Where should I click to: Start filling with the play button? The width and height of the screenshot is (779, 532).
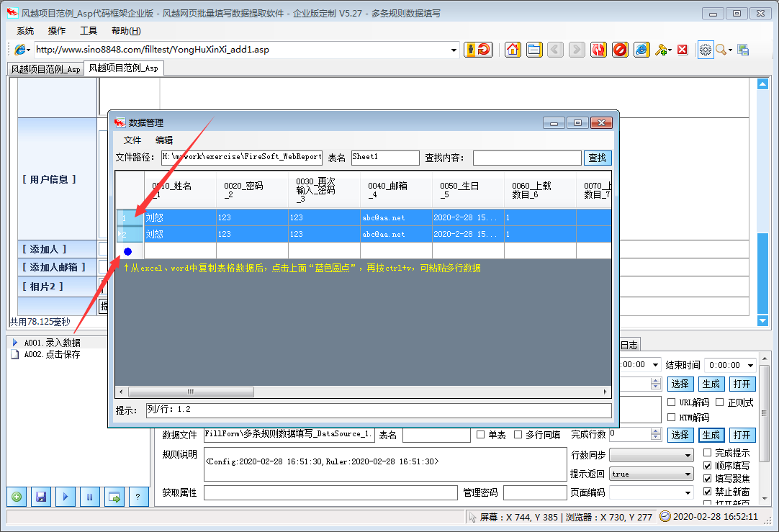click(x=66, y=497)
